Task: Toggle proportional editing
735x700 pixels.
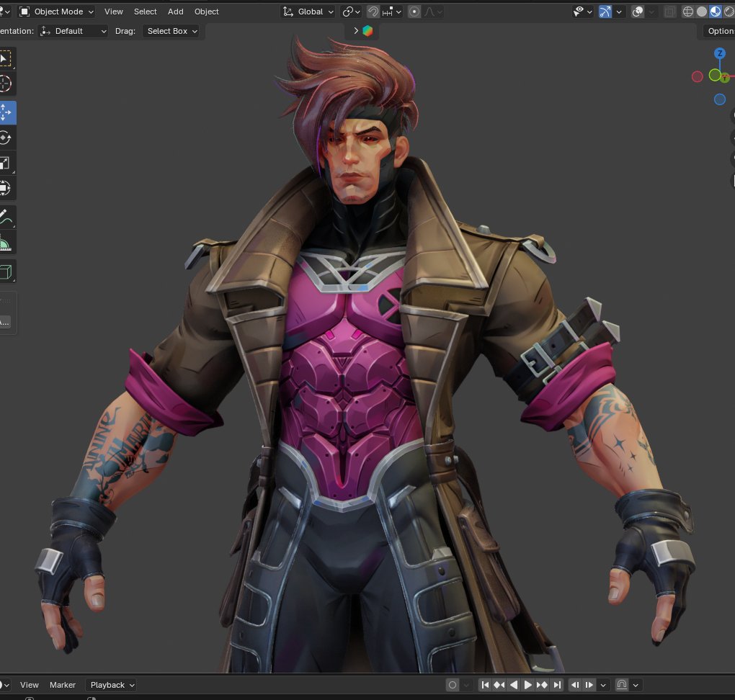Action: pyautogui.click(x=414, y=12)
